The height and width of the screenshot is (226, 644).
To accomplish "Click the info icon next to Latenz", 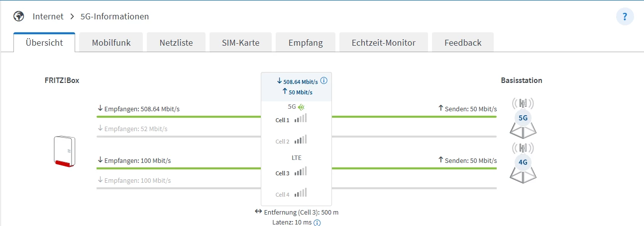I will pos(317,223).
